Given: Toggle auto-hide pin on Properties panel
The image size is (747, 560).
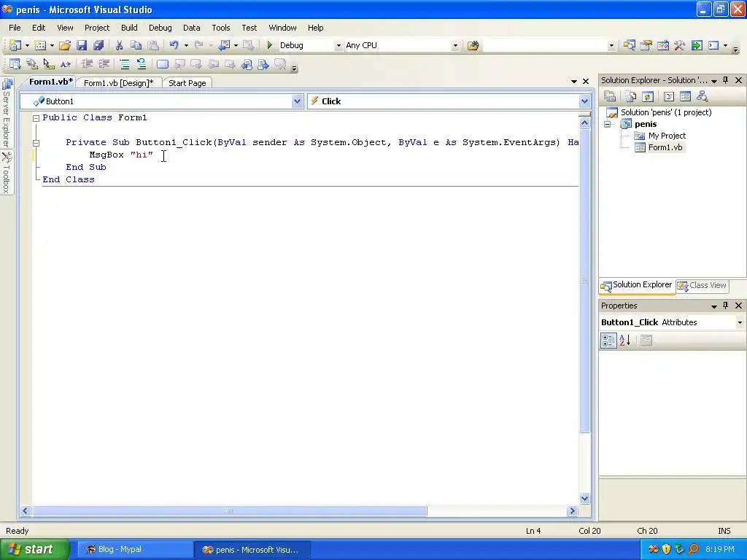Looking at the screenshot, I should point(726,306).
